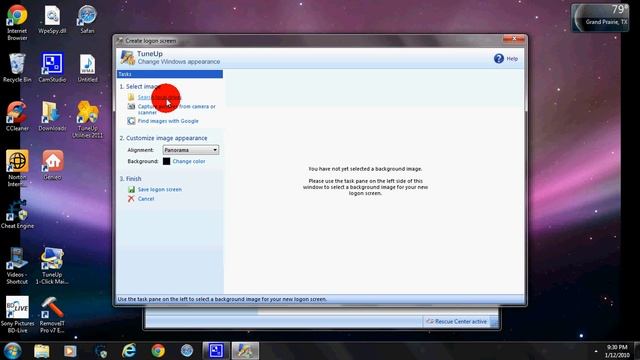
Task: Open the Downloads folder desktop icon
Action: tap(52, 116)
